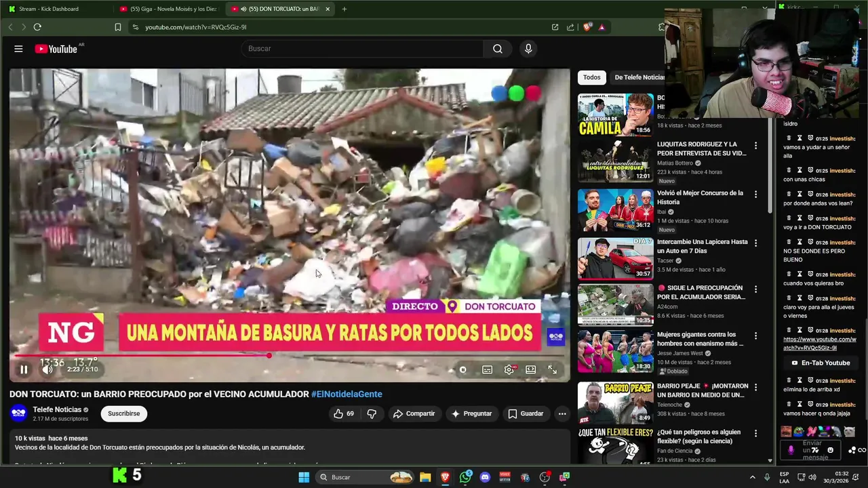Open the YouTube hamburger guide menu

click(x=18, y=49)
